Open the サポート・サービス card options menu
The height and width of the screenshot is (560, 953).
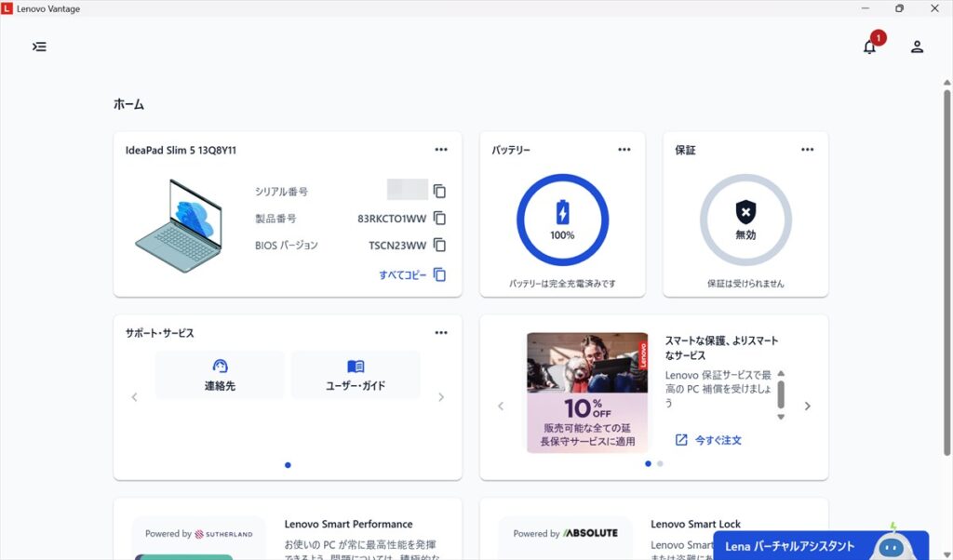441,333
